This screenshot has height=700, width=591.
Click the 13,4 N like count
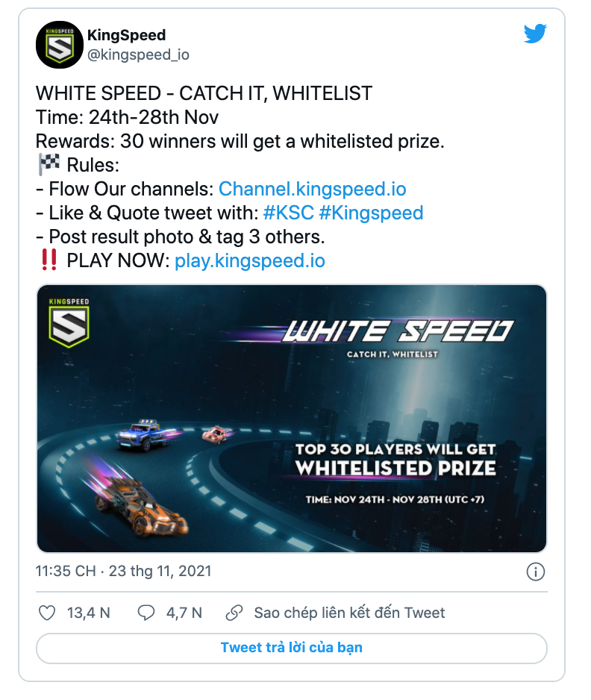pos(88,613)
